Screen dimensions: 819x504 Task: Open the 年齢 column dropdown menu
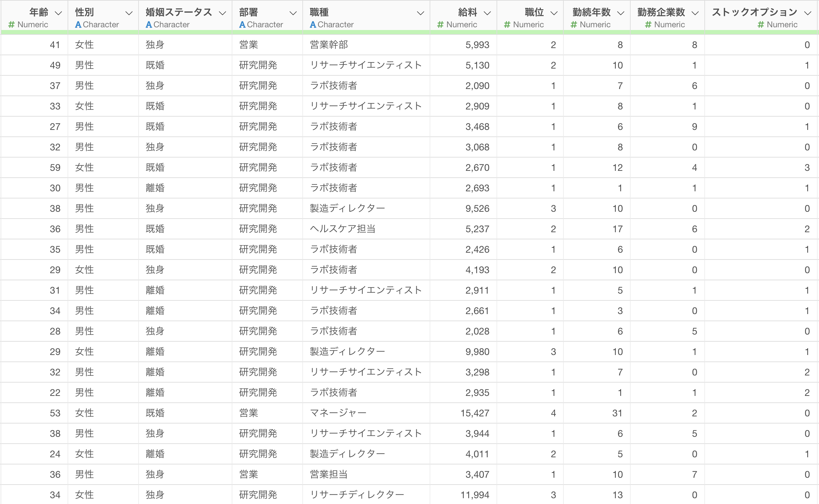58,13
